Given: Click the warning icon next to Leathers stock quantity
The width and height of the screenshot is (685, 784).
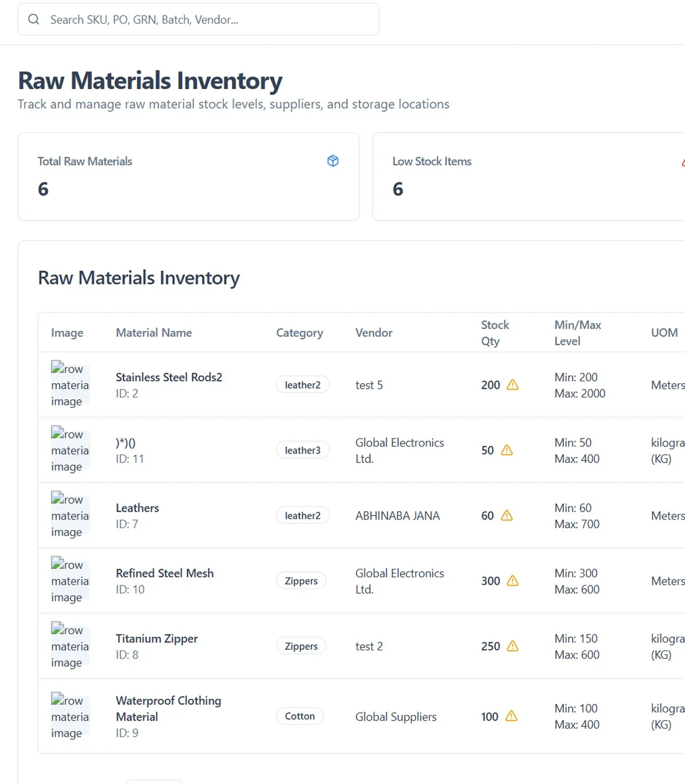Looking at the screenshot, I should [x=506, y=516].
